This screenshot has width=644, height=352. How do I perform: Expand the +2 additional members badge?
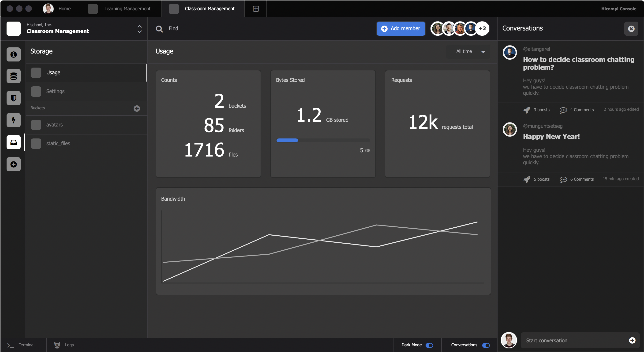click(x=482, y=29)
